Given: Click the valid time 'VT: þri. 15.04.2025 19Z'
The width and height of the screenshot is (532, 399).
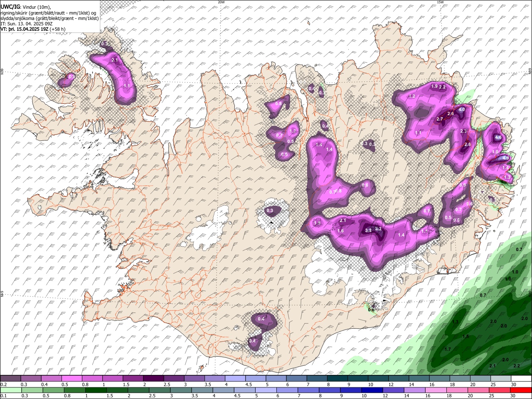Looking at the screenshot, I should click(25, 29).
